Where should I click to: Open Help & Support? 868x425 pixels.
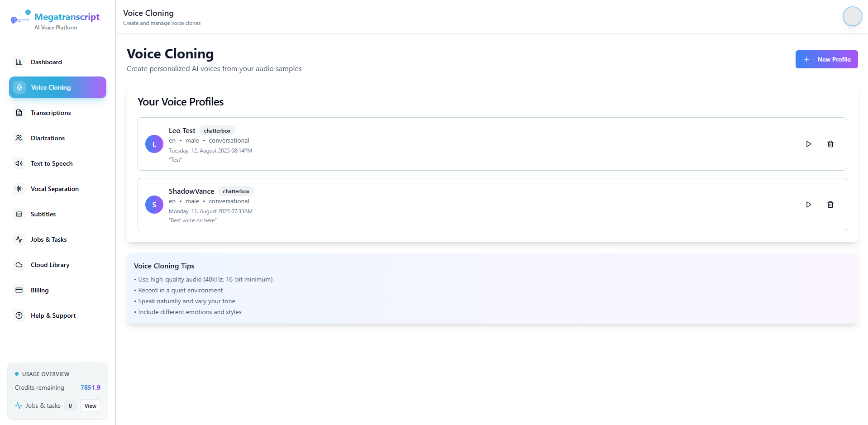[x=53, y=315]
